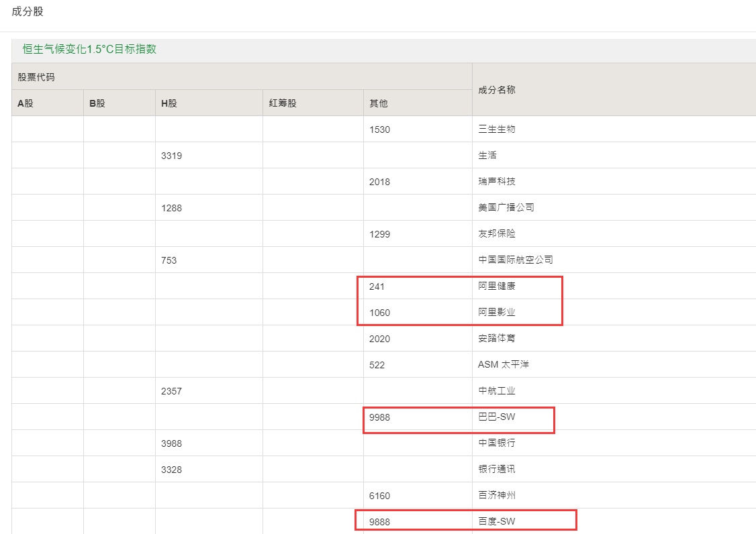This screenshot has width=756, height=534.
Task: Select the 百济神州 name cell
Action: pos(497,495)
